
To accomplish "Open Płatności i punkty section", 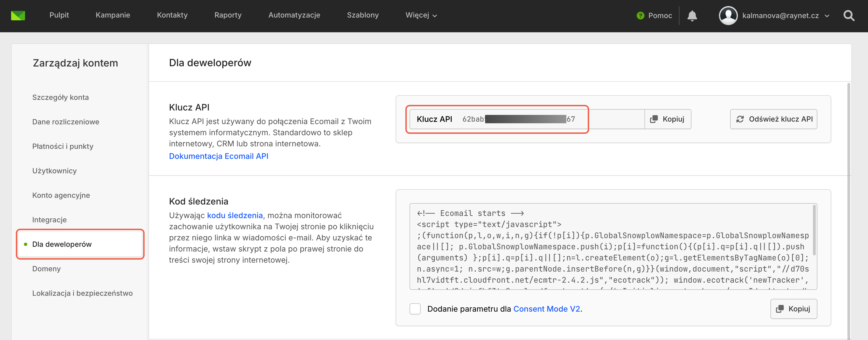I will pyautogui.click(x=63, y=146).
